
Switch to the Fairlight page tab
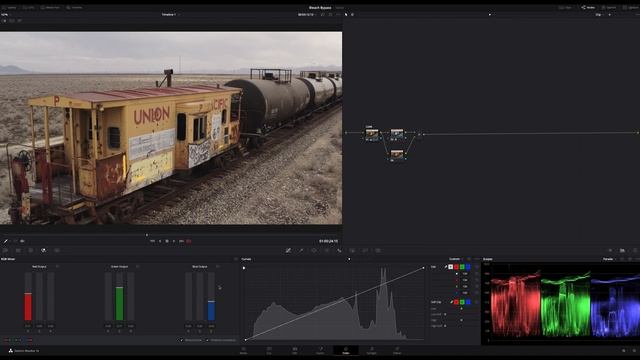(371, 351)
